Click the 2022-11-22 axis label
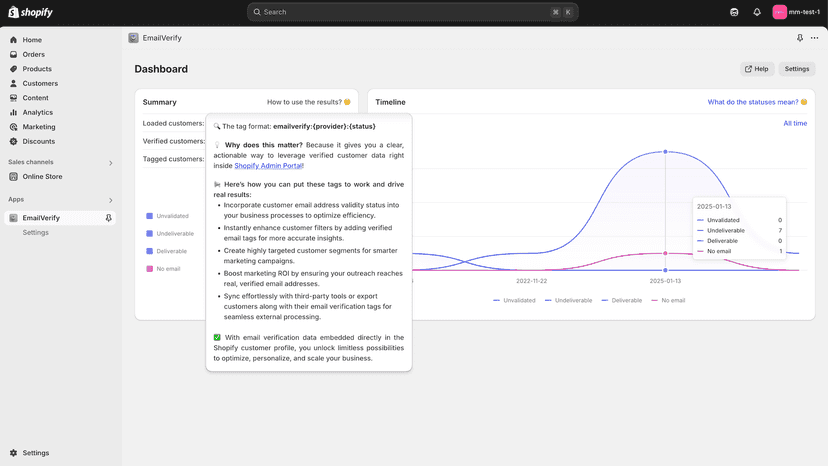 click(531, 281)
